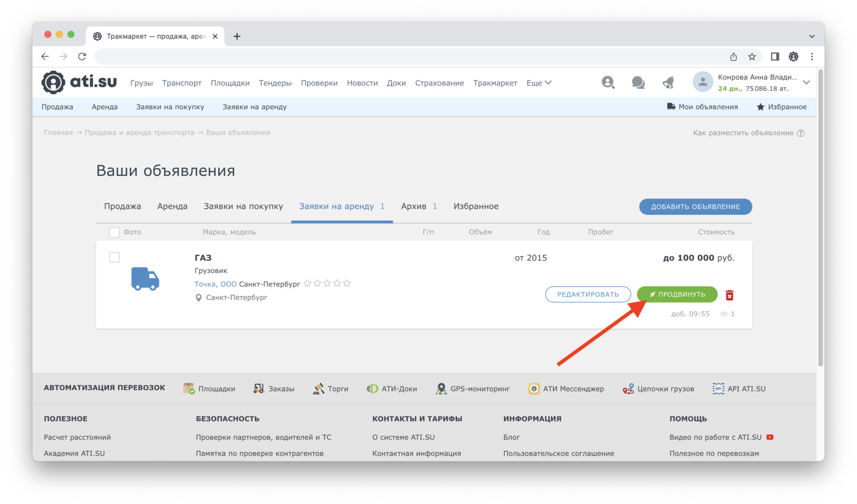Open the Заявки на аренду subnavigation link
The width and height of the screenshot is (857, 504).
coord(255,107)
